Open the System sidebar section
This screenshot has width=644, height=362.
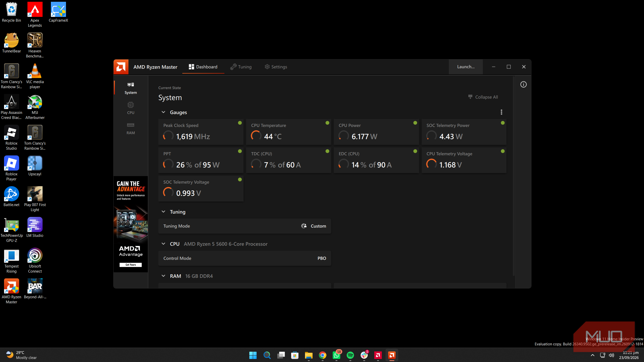pos(130,88)
